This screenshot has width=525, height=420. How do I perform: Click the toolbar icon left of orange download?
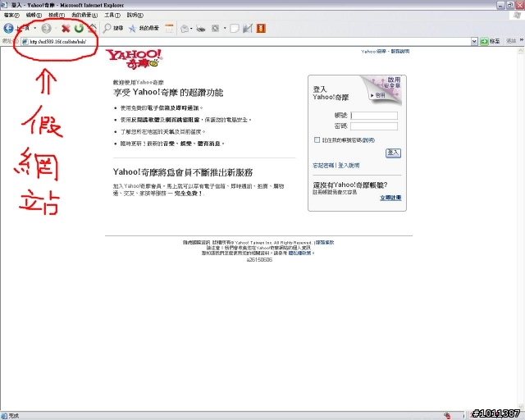[x=248, y=29]
